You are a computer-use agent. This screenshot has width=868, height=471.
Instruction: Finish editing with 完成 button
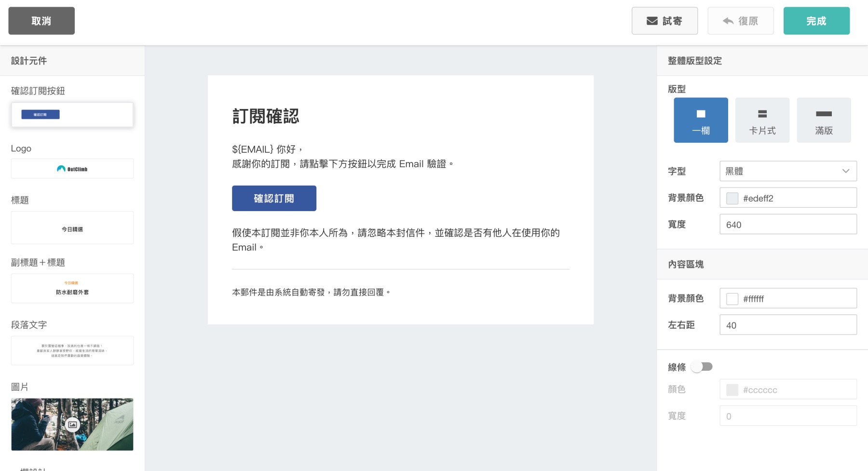pyautogui.click(x=816, y=21)
